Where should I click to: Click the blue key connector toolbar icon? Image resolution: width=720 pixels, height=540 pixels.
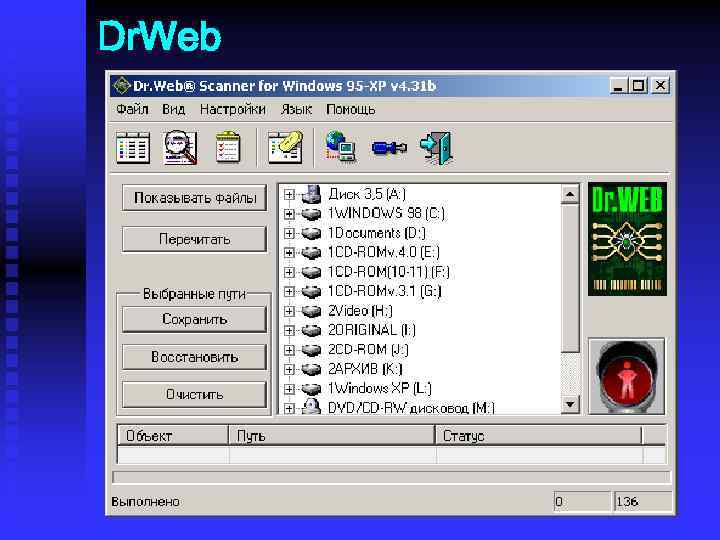tap(389, 147)
